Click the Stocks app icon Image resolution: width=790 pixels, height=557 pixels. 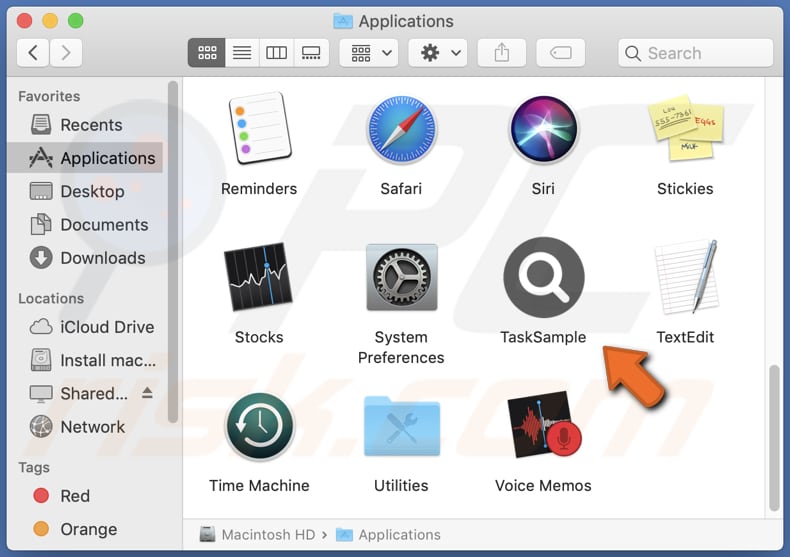pos(258,276)
